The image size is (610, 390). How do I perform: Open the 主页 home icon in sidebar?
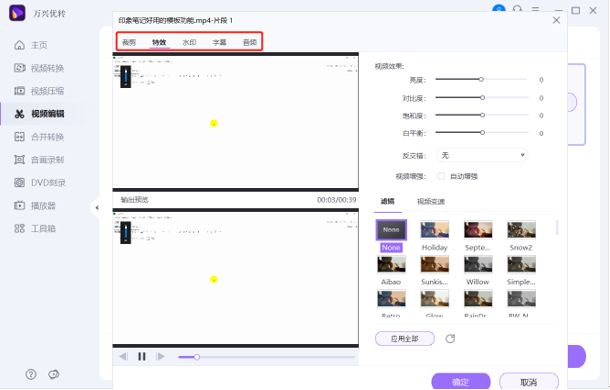19,45
